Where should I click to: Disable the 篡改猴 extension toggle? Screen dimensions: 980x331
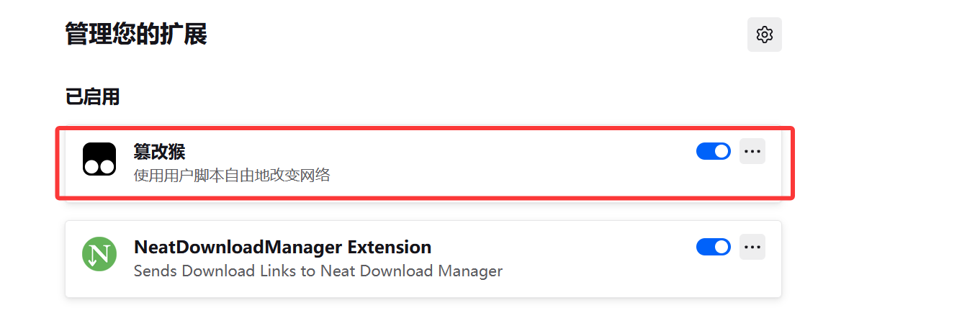[x=713, y=151]
